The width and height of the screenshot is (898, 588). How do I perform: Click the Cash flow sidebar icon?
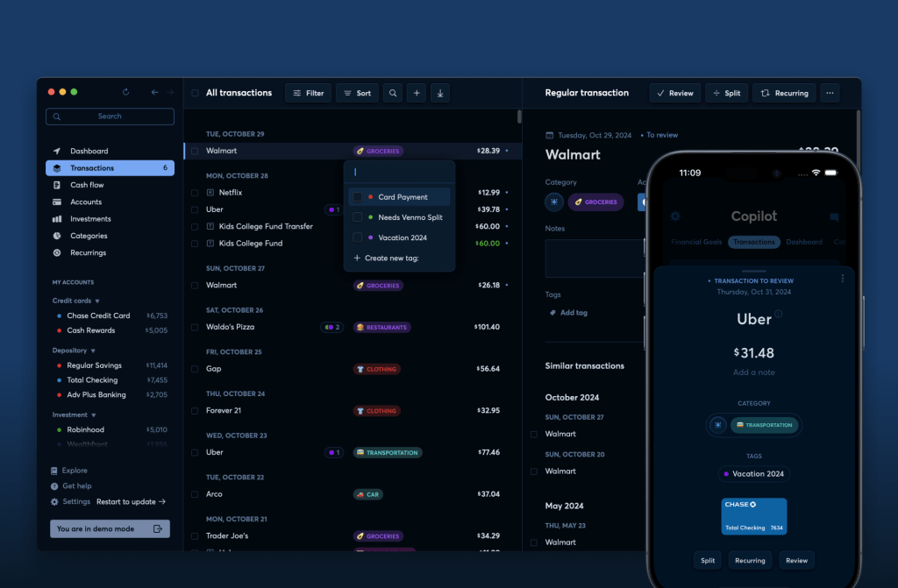pos(57,185)
